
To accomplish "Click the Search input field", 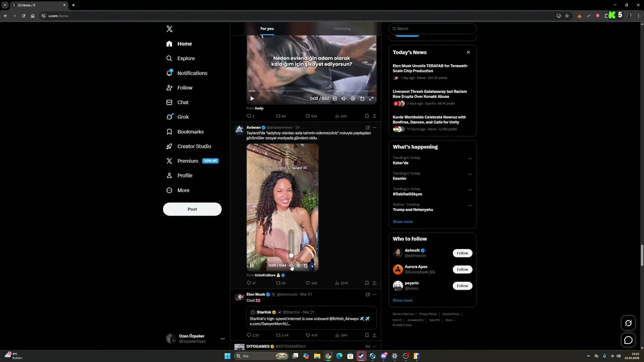I will coord(433,29).
